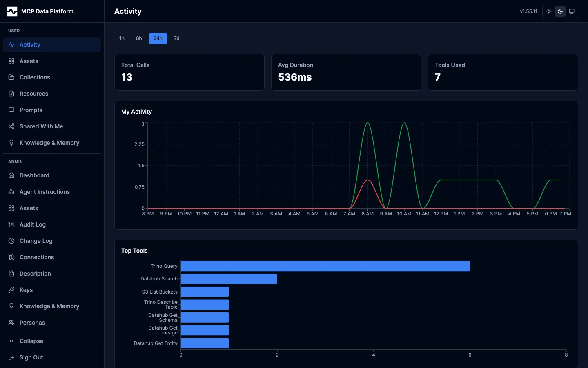588x368 pixels.
Task: Click the MCP Data Platform logo icon
Action: coord(12,11)
